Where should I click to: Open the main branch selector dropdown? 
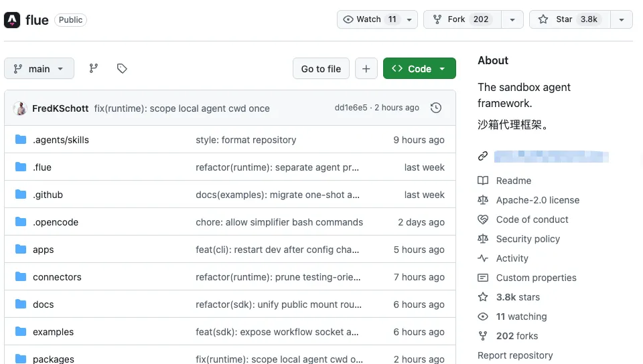(39, 68)
